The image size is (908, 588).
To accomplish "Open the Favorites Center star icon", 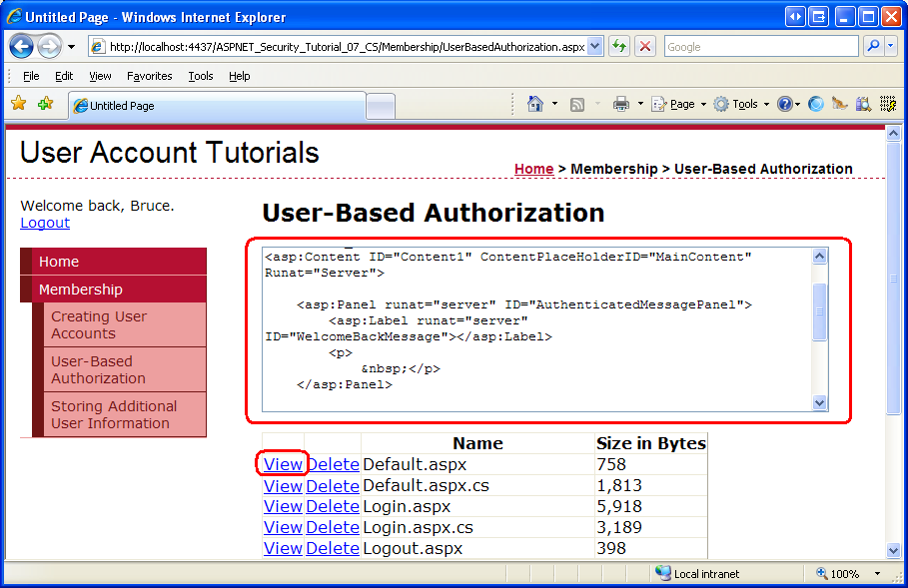I will [18, 104].
